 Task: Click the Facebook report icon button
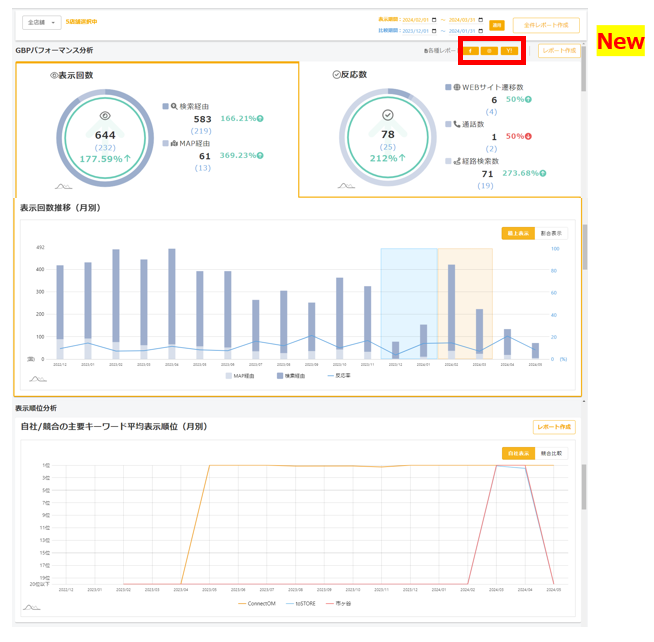coord(470,49)
